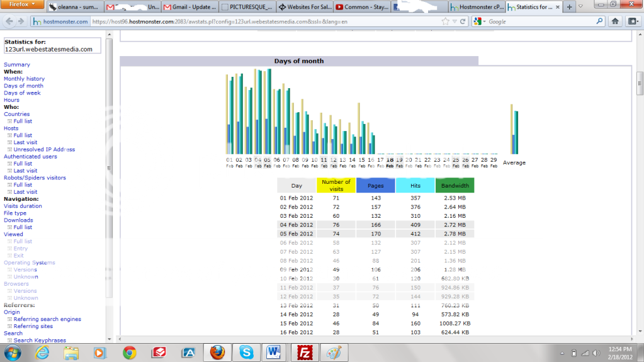Open Skype from the taskbar
Viewport: 644px width, 362px height.
pos(246,353)
